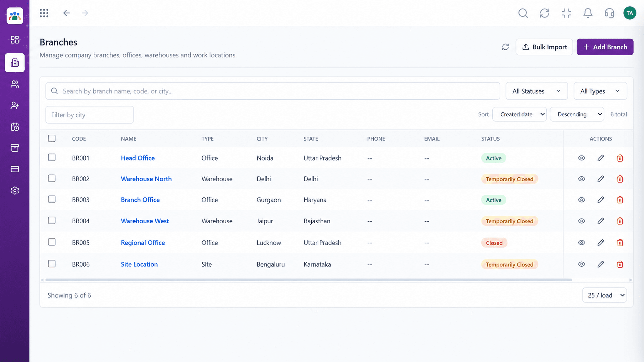Delete the Head Office branch
Image resolution: width=644 pixels, height=362 pixels.
click(620, 158)
